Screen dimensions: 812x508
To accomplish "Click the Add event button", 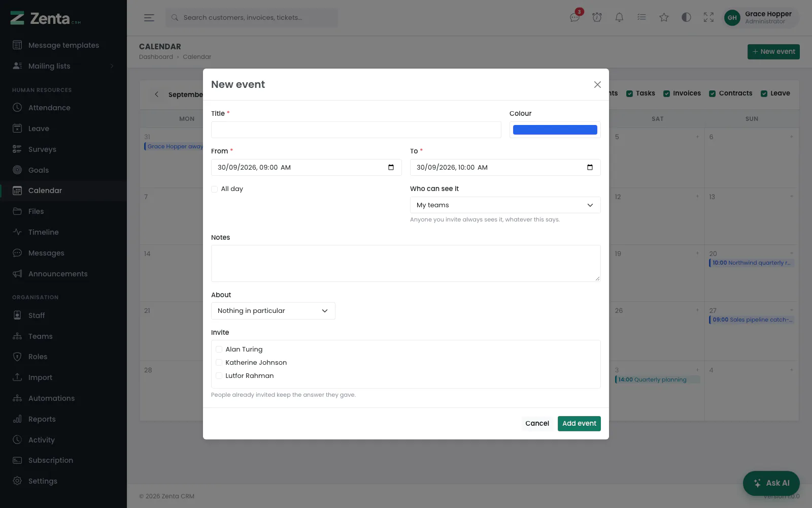I will pyautogui.click(x=579, y=424).
